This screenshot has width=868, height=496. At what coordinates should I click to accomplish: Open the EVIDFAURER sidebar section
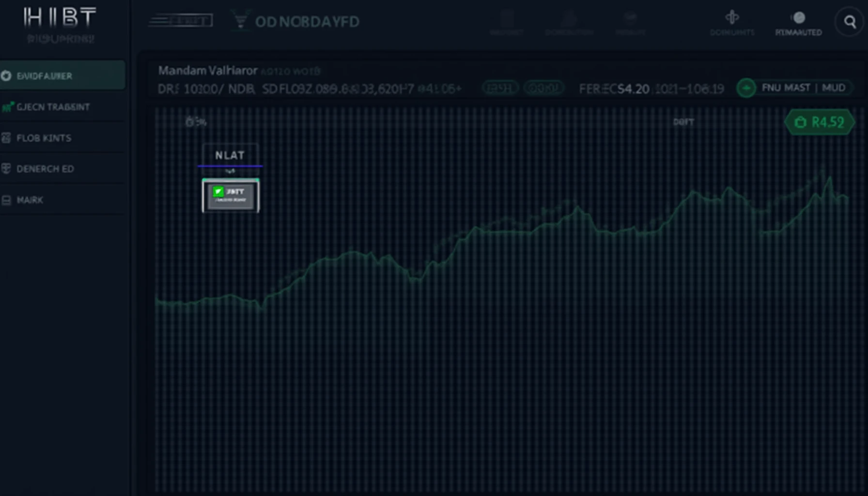(62, 76)
